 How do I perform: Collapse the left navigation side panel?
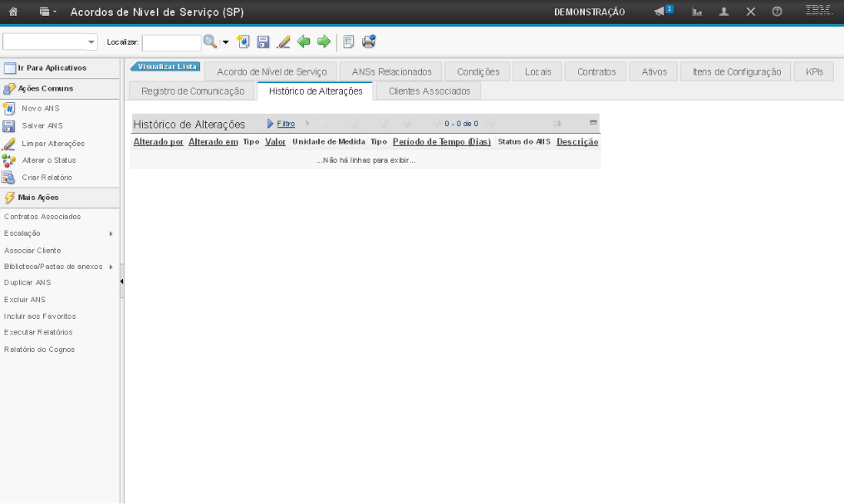click(121, 281)
